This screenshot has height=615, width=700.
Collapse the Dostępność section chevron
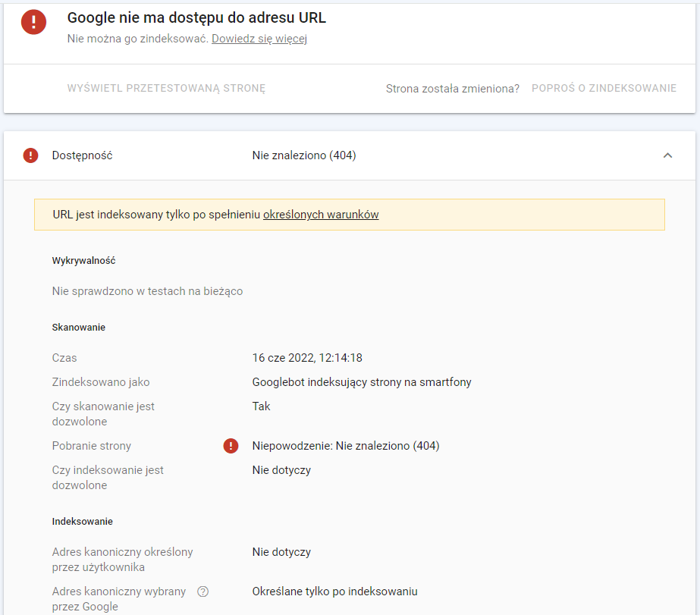pos(667,155)
